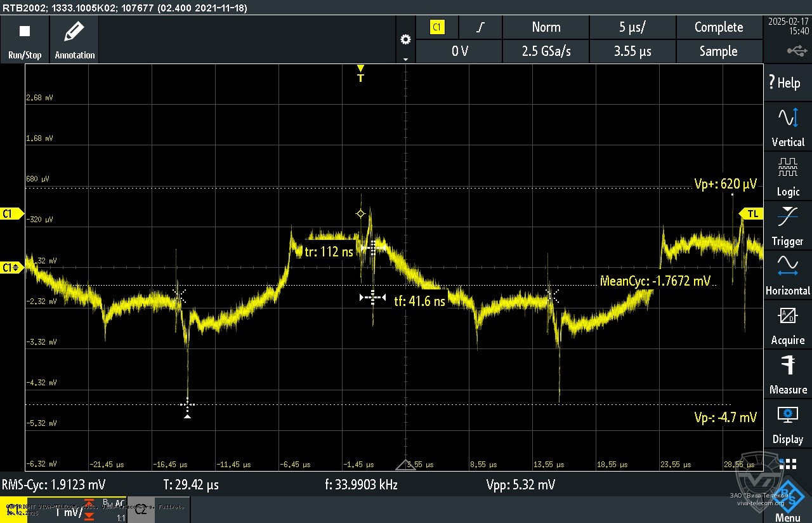812x523 pixels.
Task: Click the USB device icon near the clock
Action: [797, 50]
